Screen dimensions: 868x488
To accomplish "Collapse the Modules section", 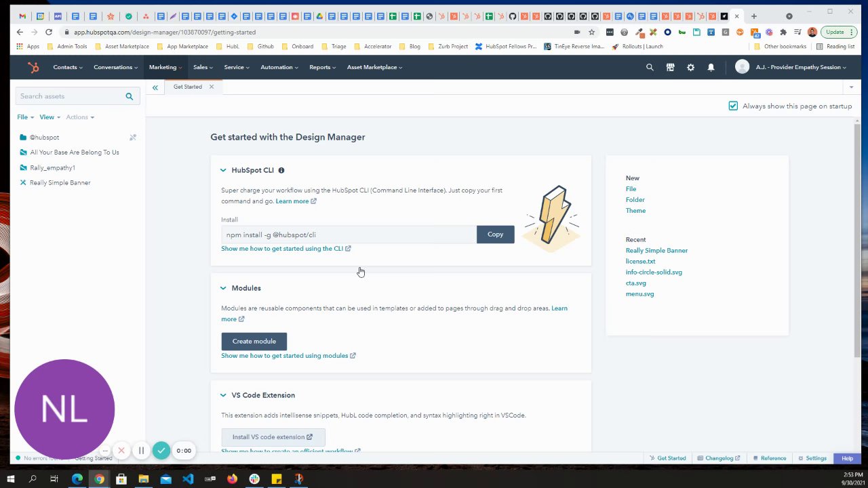I will click(223, 288).
